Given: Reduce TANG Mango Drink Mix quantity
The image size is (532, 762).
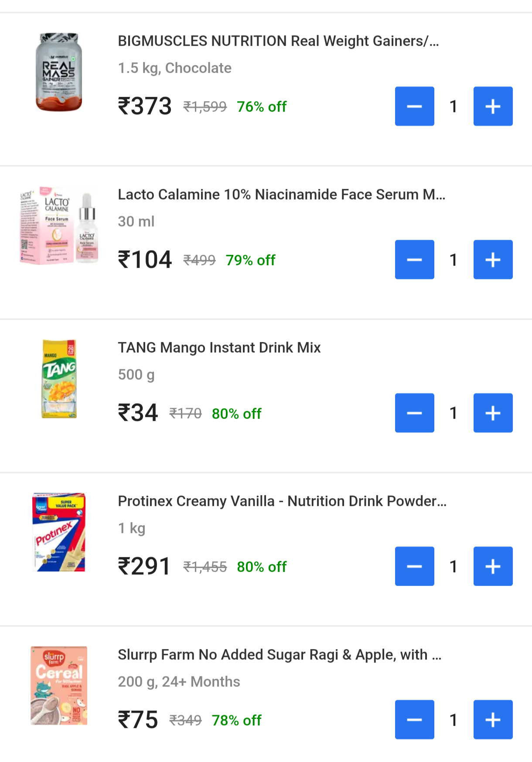Looking at the screenshot, I should click(414, 413).
